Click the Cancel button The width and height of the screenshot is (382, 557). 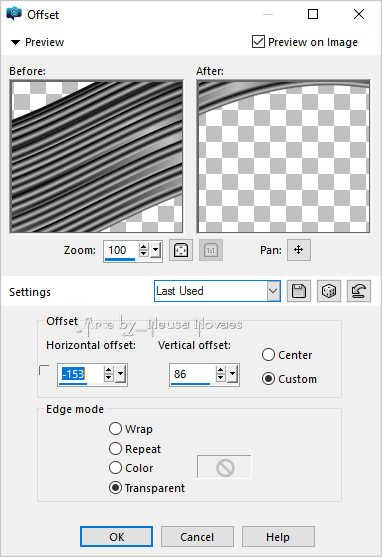(197, 537)
